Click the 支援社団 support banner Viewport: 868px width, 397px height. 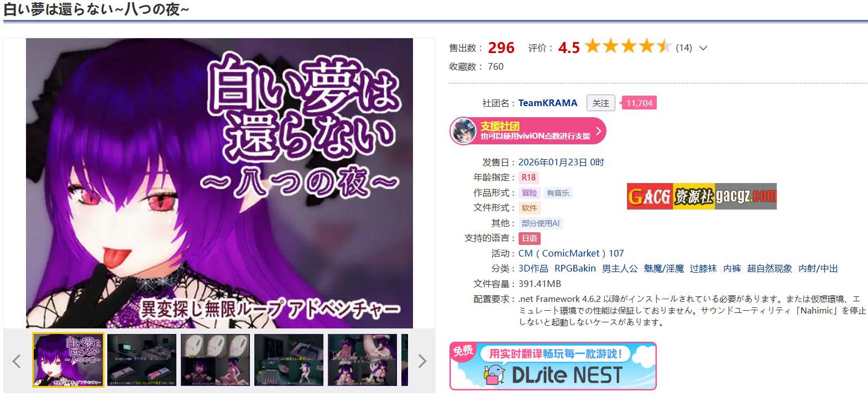(x=528, y=131)
